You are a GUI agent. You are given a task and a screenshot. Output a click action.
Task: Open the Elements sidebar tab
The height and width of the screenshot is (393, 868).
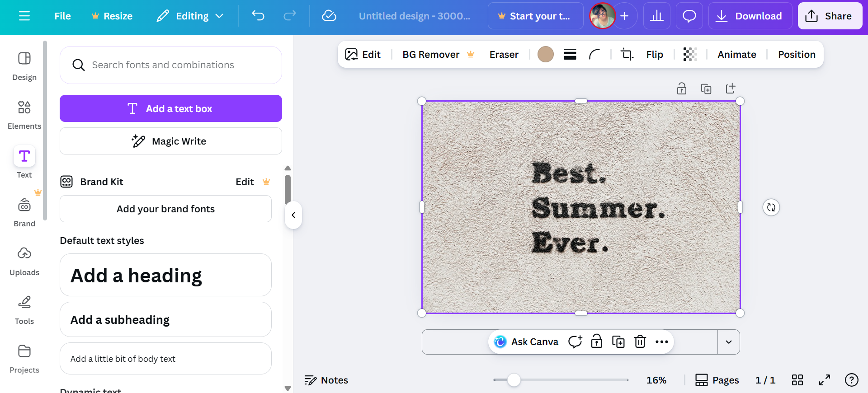coord(24,115)
